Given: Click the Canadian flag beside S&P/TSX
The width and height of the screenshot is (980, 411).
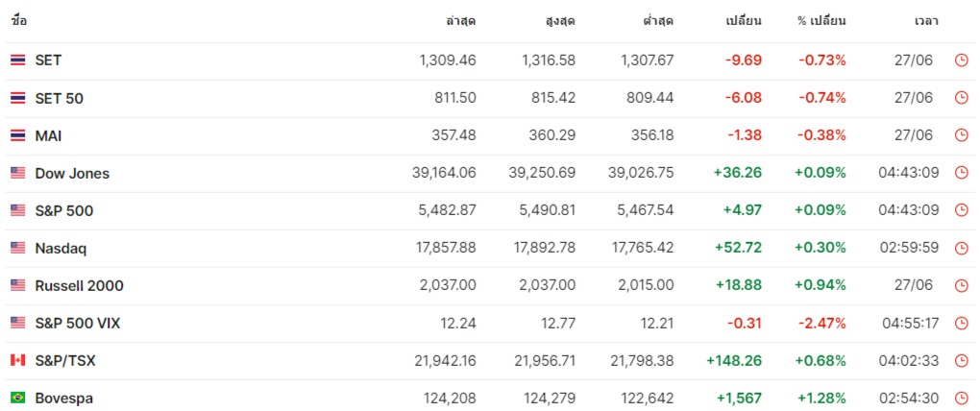Looking at the screenshot, I should click(17, 360).
